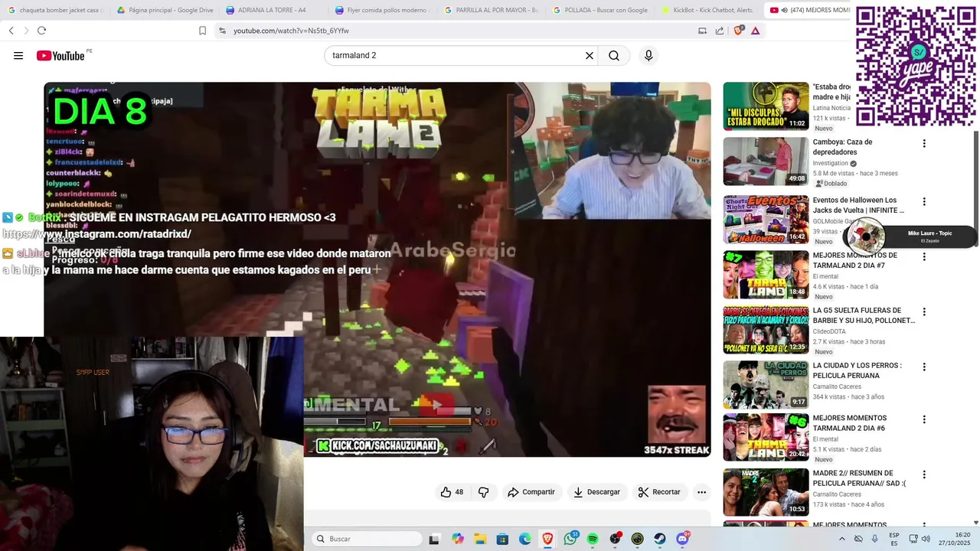This screenshot has height=551, width=980.
Task: Cast the page using the address bar icon
Action: pos(702,31)
